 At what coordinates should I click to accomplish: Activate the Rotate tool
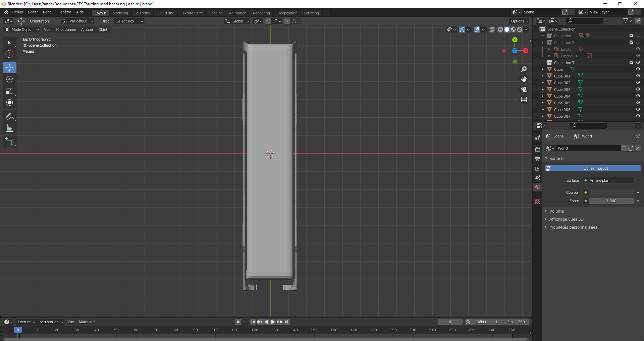(9, 79)
